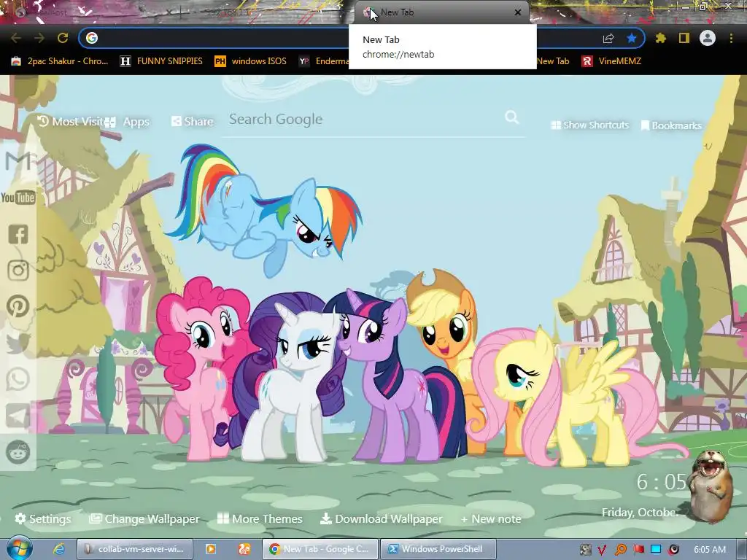Screen dimensions: 747x560
Task: Open the media player taskbar icon
Action: [210, 549]
